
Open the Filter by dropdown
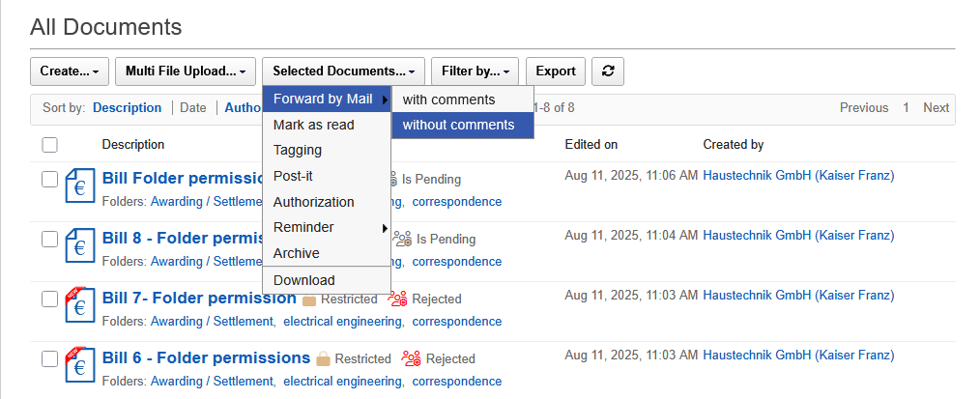tap(476, 71)
